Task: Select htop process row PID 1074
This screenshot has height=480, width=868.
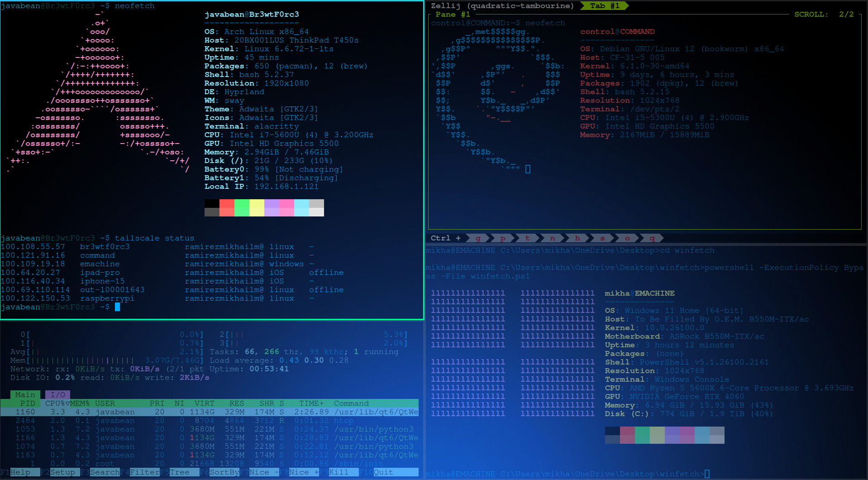Action: pos(210,446)
